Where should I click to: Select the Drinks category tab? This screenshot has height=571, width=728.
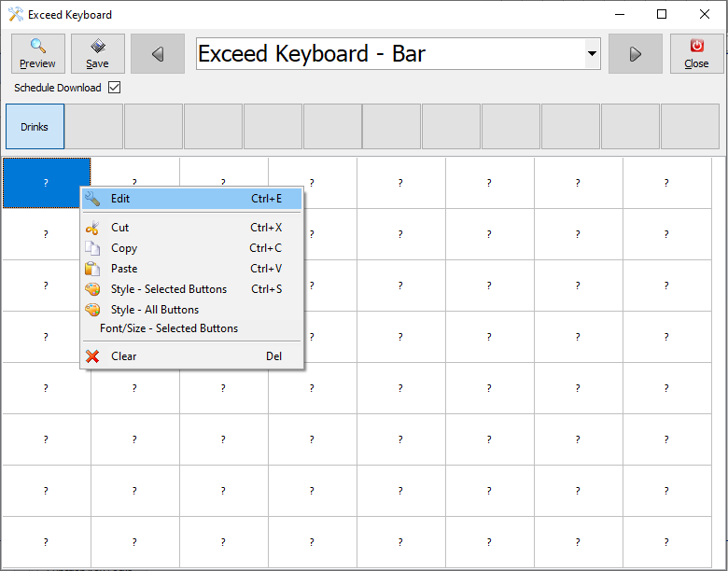tap(35, 127)
